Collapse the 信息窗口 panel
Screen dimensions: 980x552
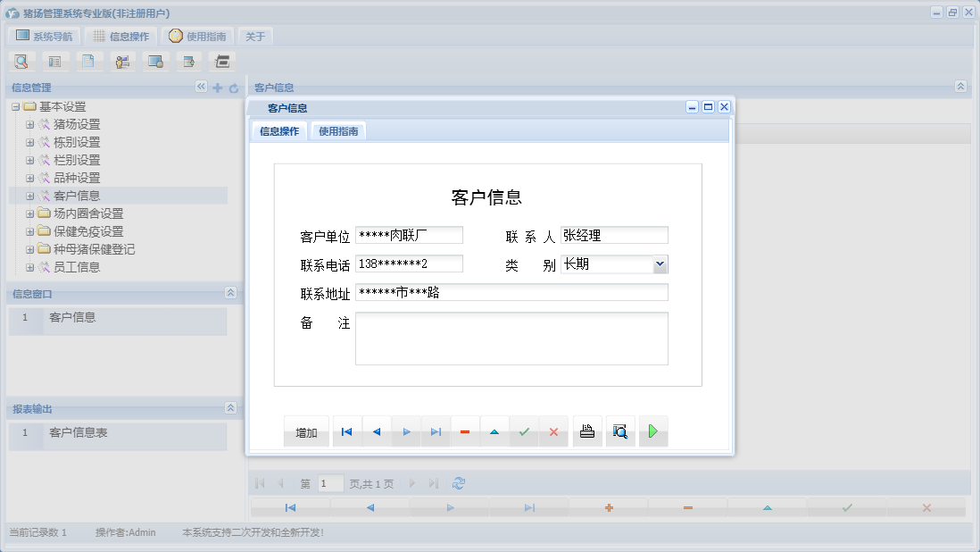[x=230, y=293]
